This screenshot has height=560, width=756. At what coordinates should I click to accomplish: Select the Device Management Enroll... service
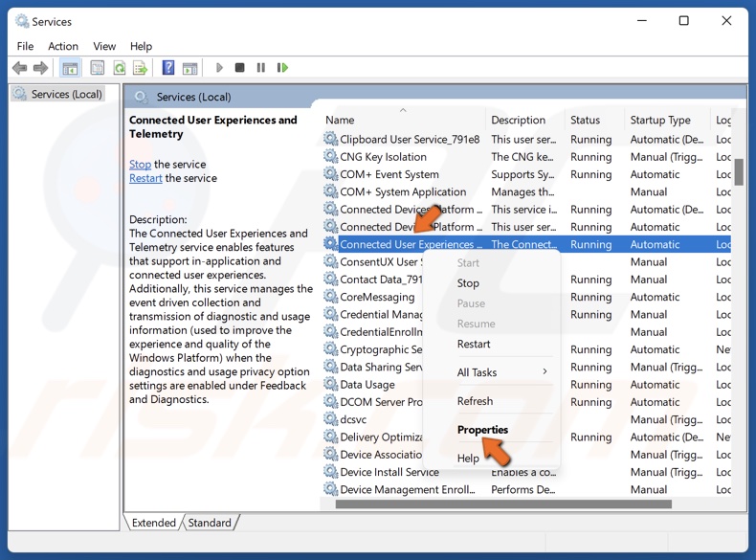point(526,489)
